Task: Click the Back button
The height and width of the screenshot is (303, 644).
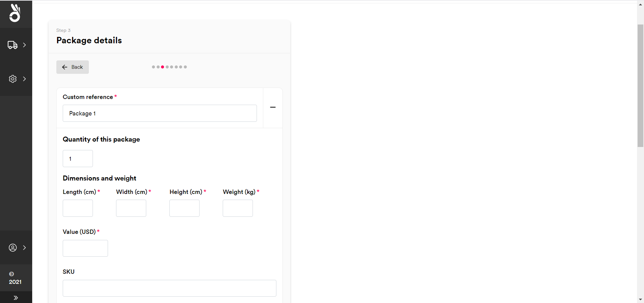Action: pyautogui.click(x=72, y=67)
